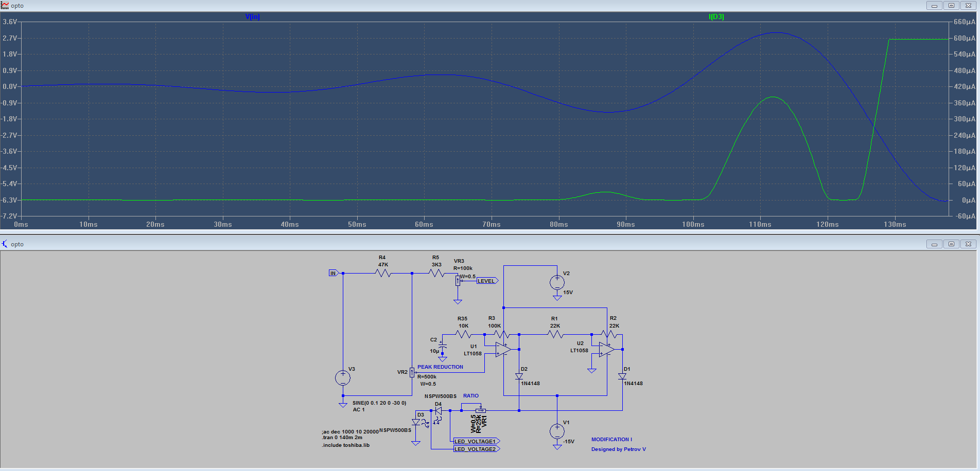Click the 100ms mark on time axis
Viewport: 980px width, 471px height.
tap(693, 224)
